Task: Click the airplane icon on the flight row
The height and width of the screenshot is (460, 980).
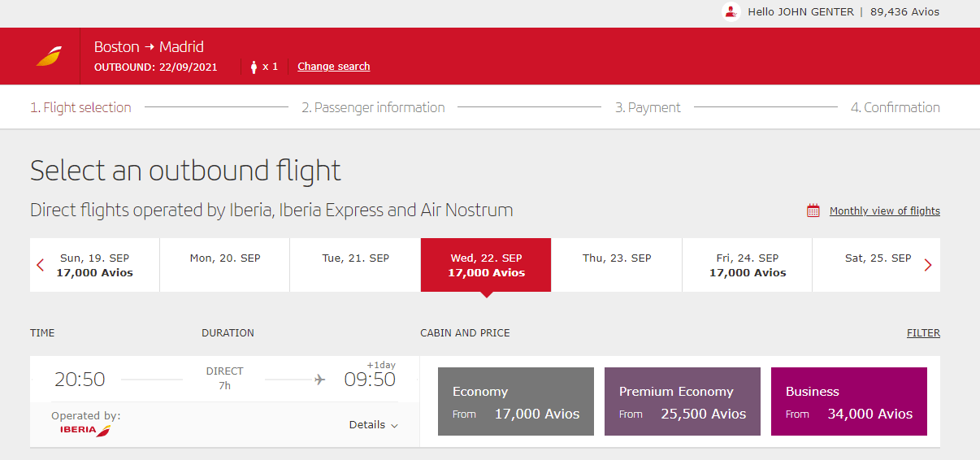Action: pos(319,380)
